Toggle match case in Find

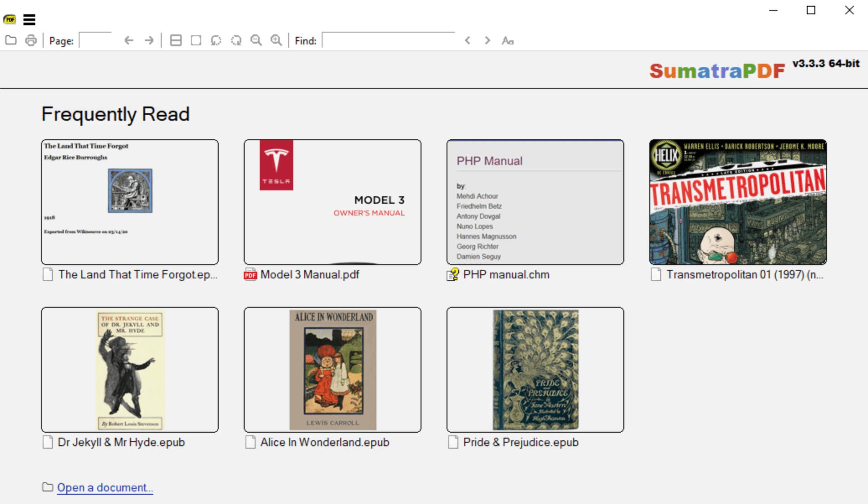tap(507, 40)
